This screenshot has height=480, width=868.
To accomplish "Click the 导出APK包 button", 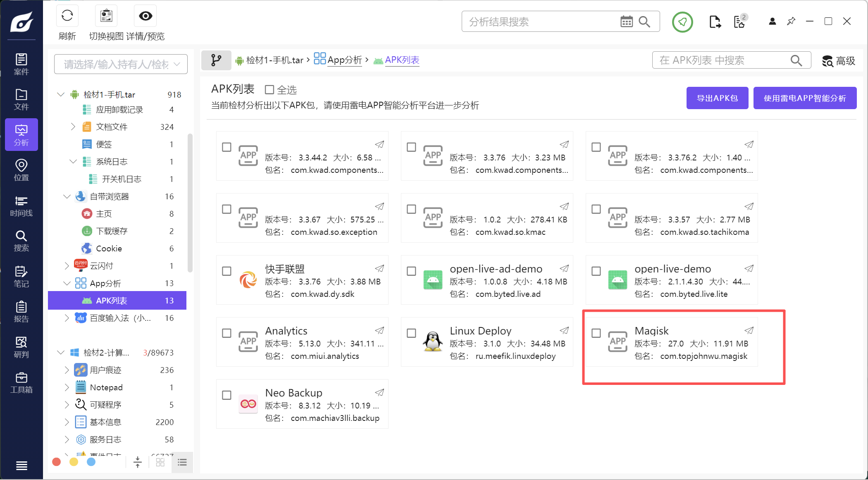I will 717,98.
